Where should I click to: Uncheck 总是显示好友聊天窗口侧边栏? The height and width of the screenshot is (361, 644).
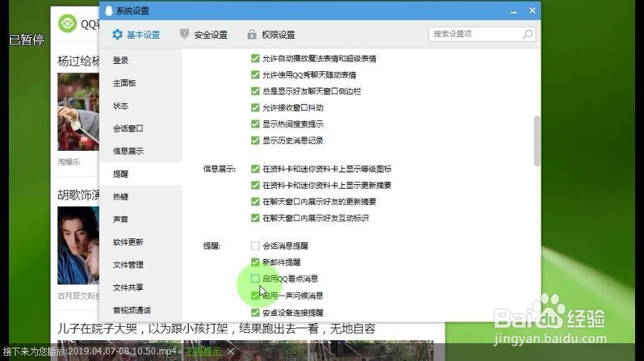coord(255,91)
